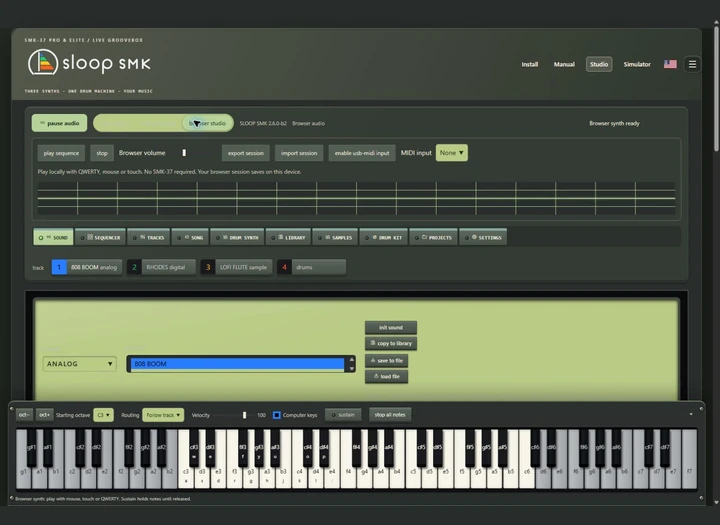This screenshot has height=525, width=720.
Task: Click the up arrow of preset list
Action: click(x=352, y=360)
